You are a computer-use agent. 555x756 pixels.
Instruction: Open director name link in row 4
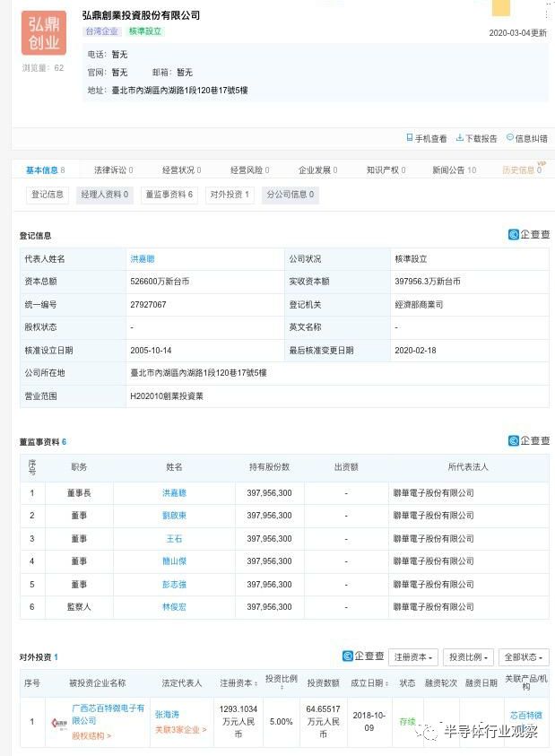click(x=174, y=561)
